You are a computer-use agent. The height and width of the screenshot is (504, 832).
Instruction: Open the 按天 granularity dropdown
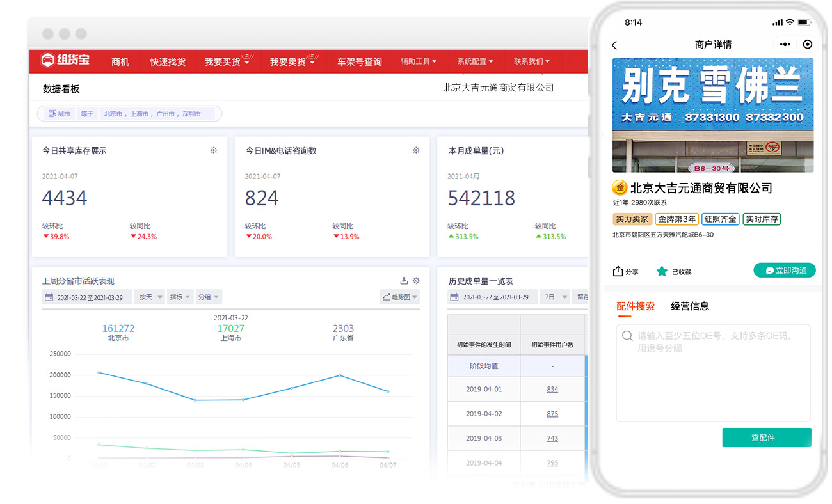[x=151, y=297]
